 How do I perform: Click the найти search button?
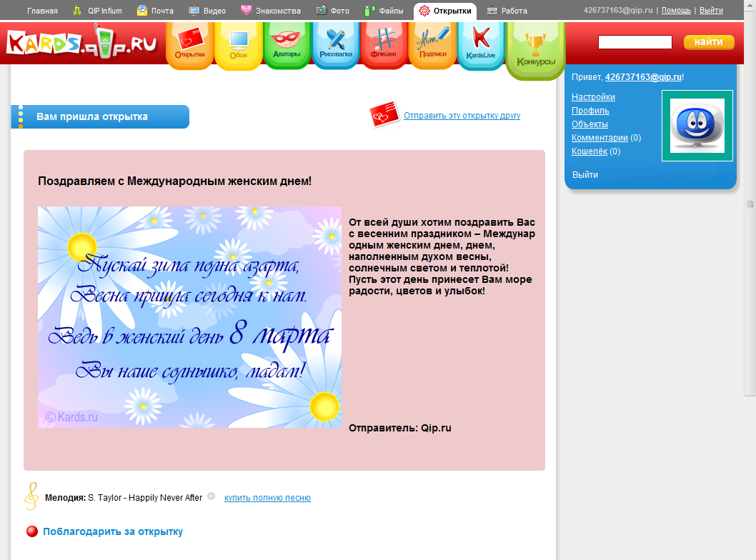[709, 42]
